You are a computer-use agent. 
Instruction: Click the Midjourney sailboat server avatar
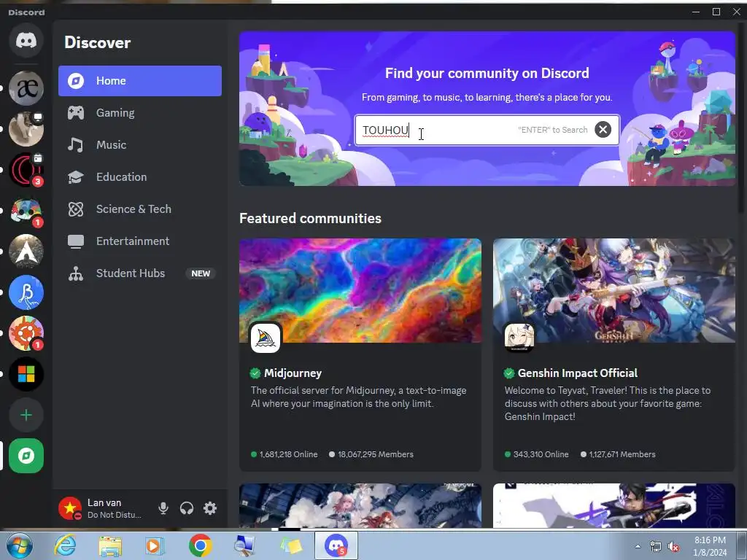pyautogui.click(x=266, y=338)
